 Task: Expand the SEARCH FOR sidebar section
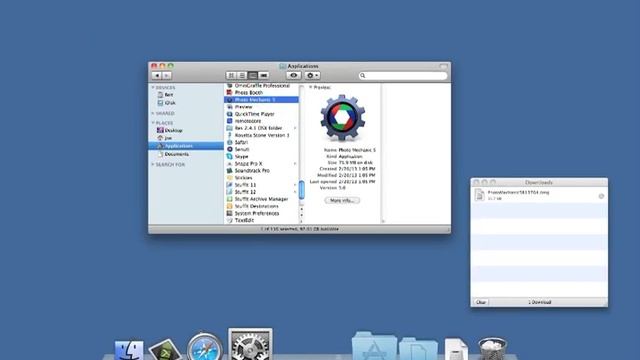click(x=153, y=164)
